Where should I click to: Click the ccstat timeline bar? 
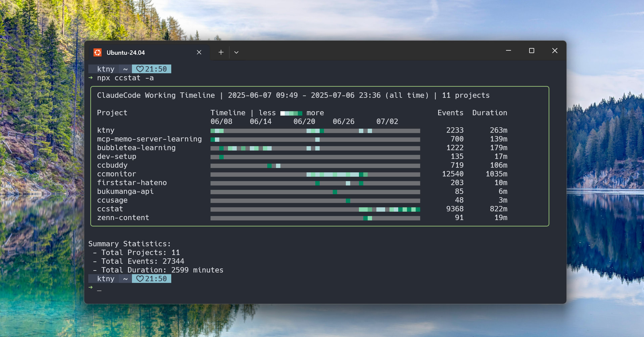315,209
